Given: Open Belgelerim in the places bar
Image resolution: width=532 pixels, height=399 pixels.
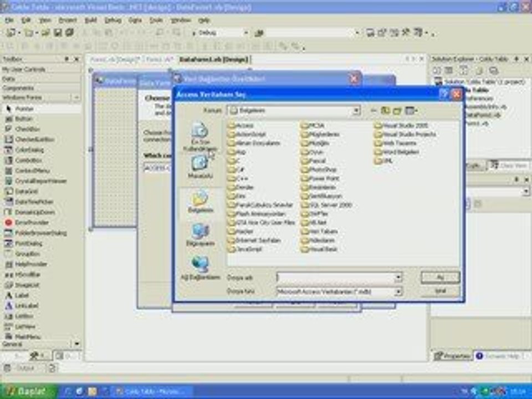Looking at the screenshot, I should coord(200,201).
